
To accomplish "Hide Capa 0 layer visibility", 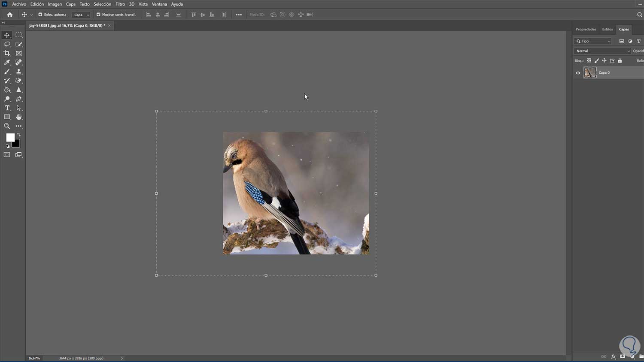I will tap(578, 73).
